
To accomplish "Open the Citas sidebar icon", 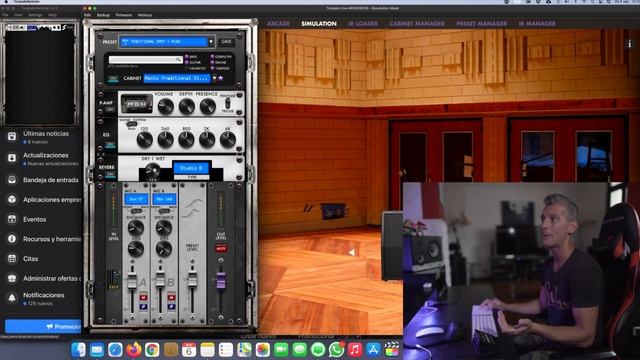I will pyautogui.click(x=12, y=258).
